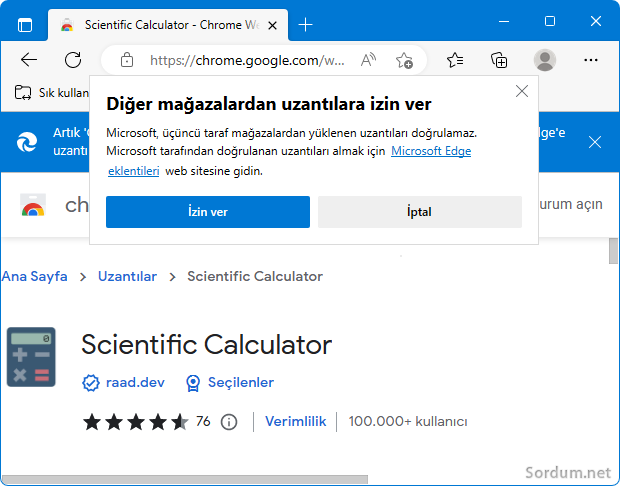Reload the page with refresh icon

click(73, 60)
